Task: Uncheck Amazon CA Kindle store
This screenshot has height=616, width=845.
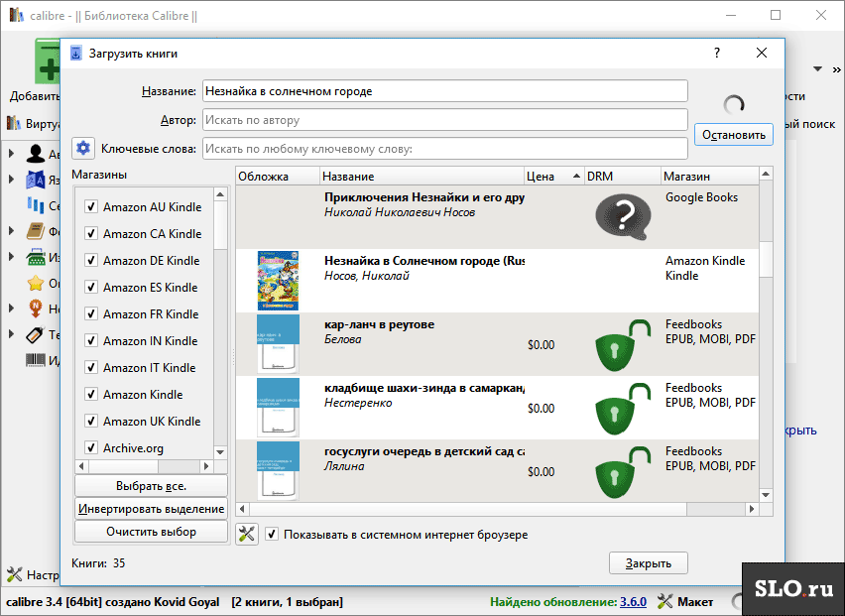Action: tap(91, 233)
